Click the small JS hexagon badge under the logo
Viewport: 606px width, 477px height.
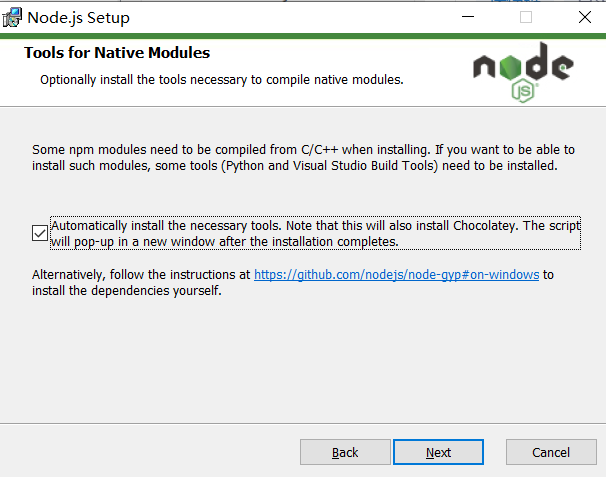coord(523,90)
